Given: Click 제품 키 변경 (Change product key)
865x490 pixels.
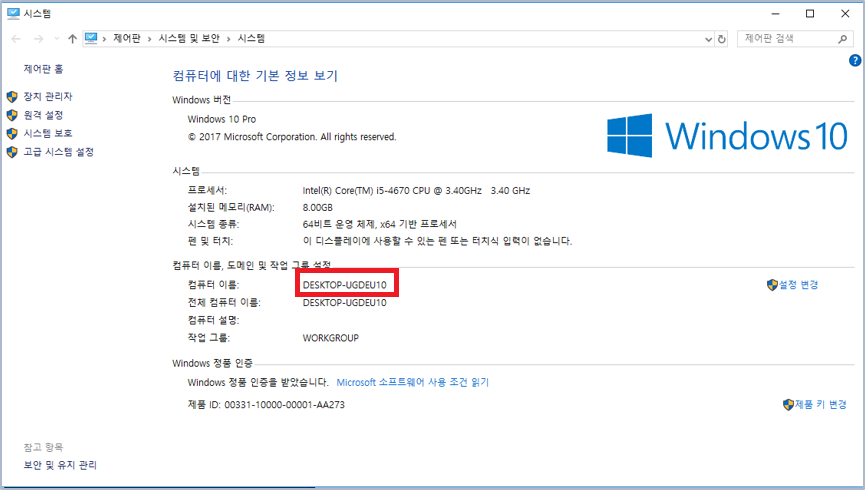Looking at the screenshot, I should coord(821,404).
